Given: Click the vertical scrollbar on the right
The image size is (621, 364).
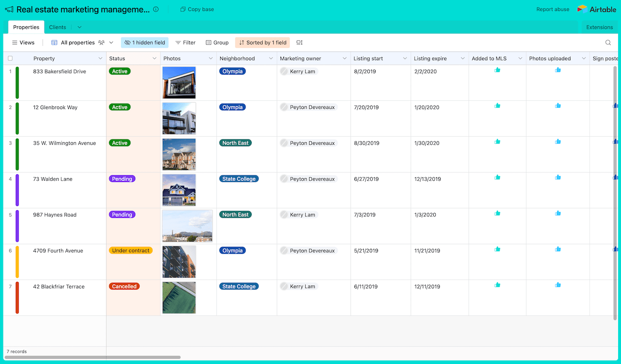Looking at the screenshot, I should pyautogui.click(x=615, y=192).
